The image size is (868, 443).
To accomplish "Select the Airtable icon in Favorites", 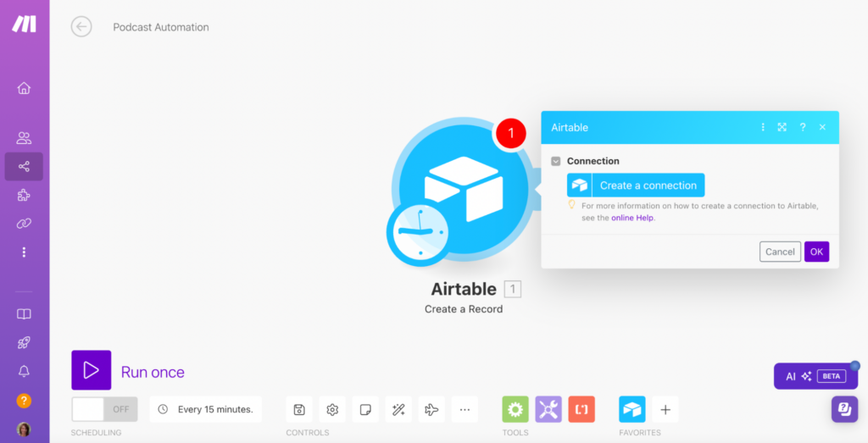I will pos(632,410).
